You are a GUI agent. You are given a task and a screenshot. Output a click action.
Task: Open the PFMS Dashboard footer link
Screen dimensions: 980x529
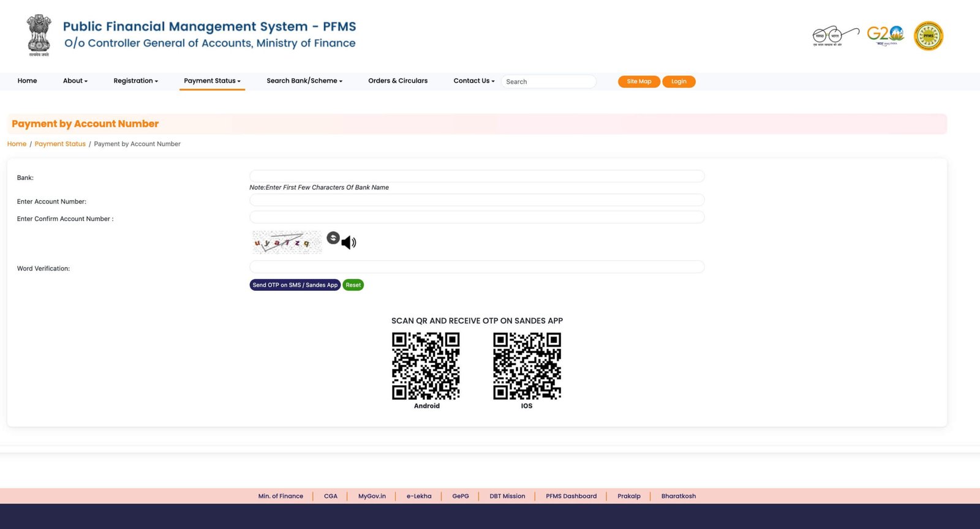pos(571,496)
